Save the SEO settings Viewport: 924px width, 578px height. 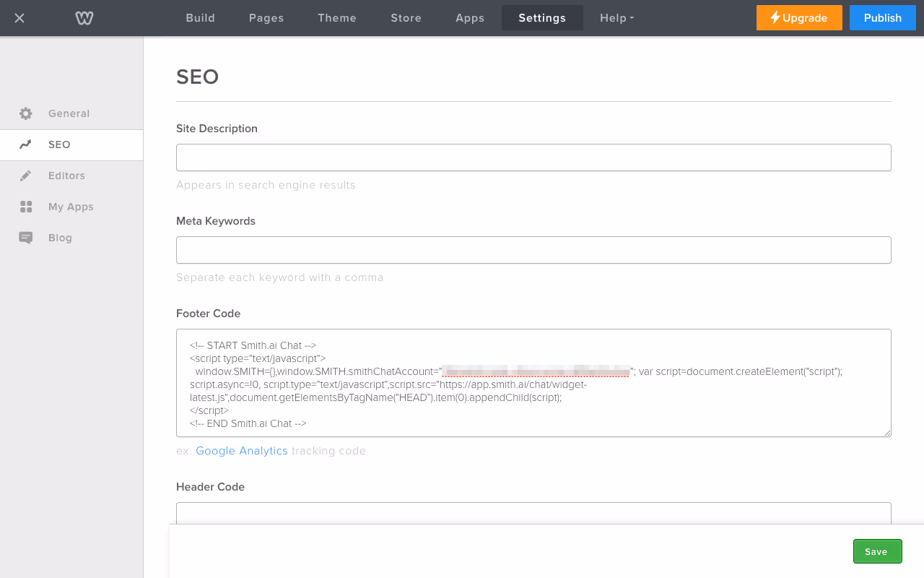pos(878,551)
